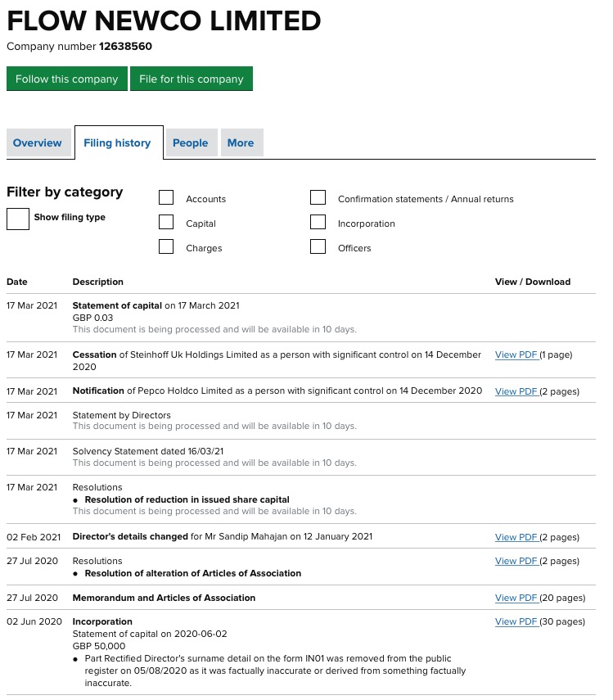This screenshot has width=613, height=700.
Task: Toggle the Show filing type checkbox
Action: pyautogui.click(x=18, y=219)
